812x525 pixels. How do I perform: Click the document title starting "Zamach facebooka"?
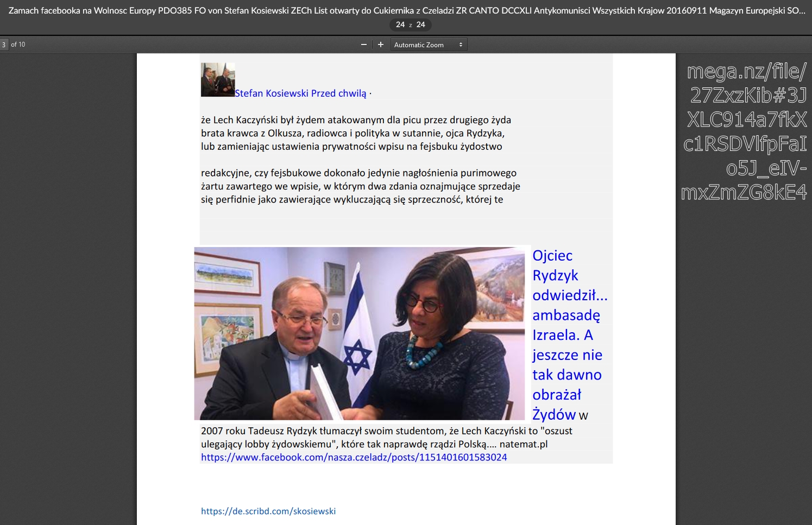point(407,10)
